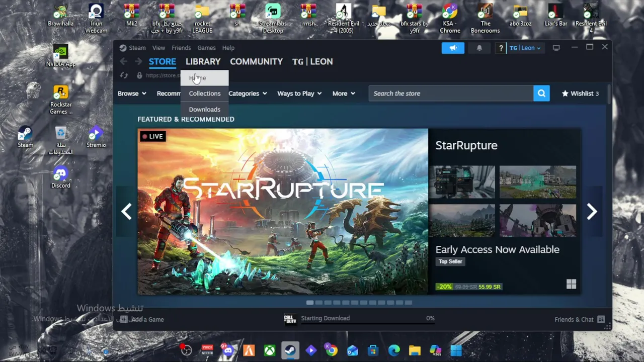Select the Iriun Webcam desktop icon
This screenshot has height=362, width=644.
tap(96, 19)
